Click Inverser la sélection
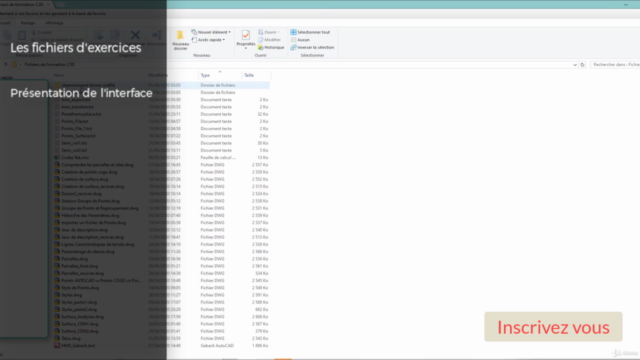The height and width of the screenshot is (360, 640). 312,47
